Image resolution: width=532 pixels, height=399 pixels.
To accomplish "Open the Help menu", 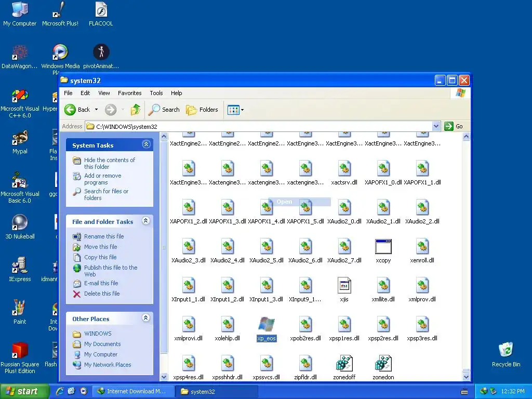I will click(x=176, y=93).
